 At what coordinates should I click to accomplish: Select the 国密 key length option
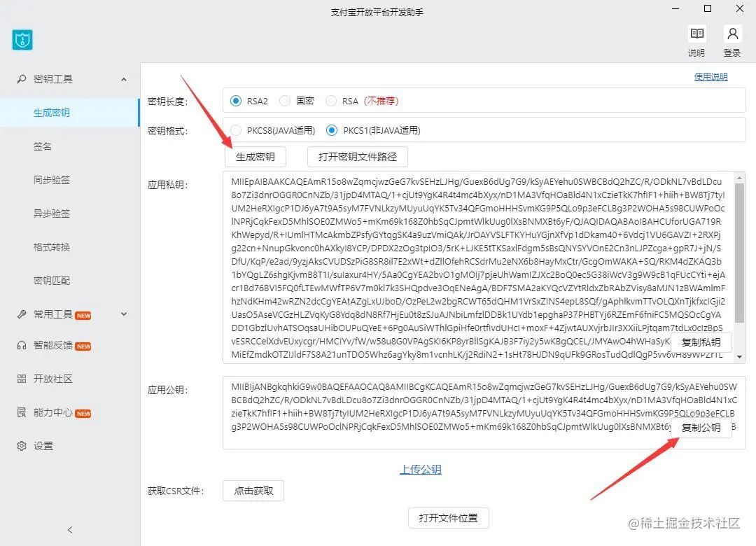[285, 101]
